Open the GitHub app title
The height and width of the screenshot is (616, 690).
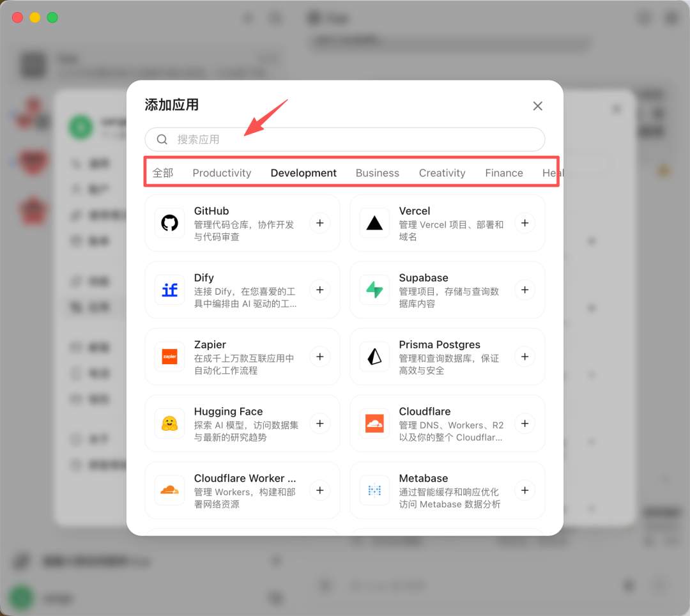pos(211,211)
